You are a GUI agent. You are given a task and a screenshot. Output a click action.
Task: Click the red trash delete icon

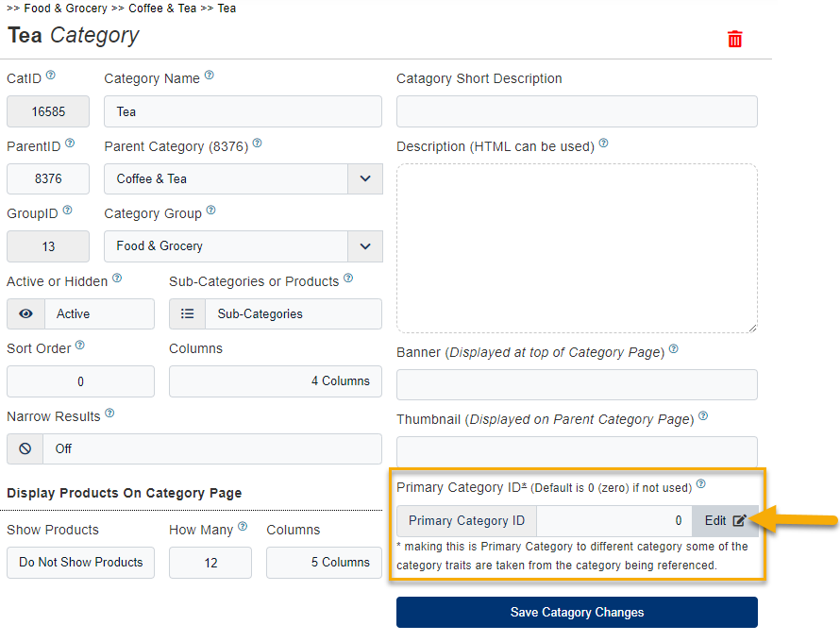point(734,39)
